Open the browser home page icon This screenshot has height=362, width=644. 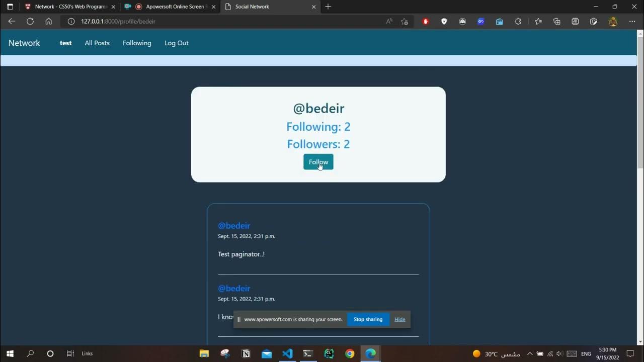click(48, 21)
